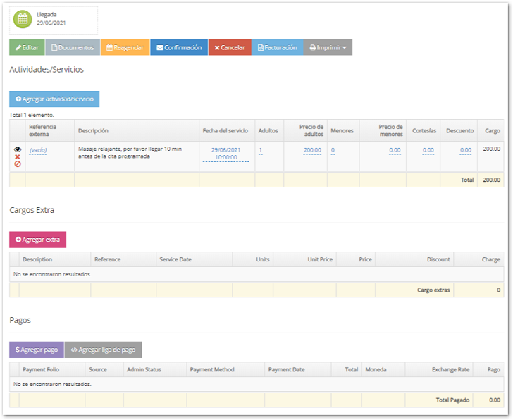513x420 pixels.
Task: Edit the service date 29/06/2021 10:00:00
Action: 225,154
